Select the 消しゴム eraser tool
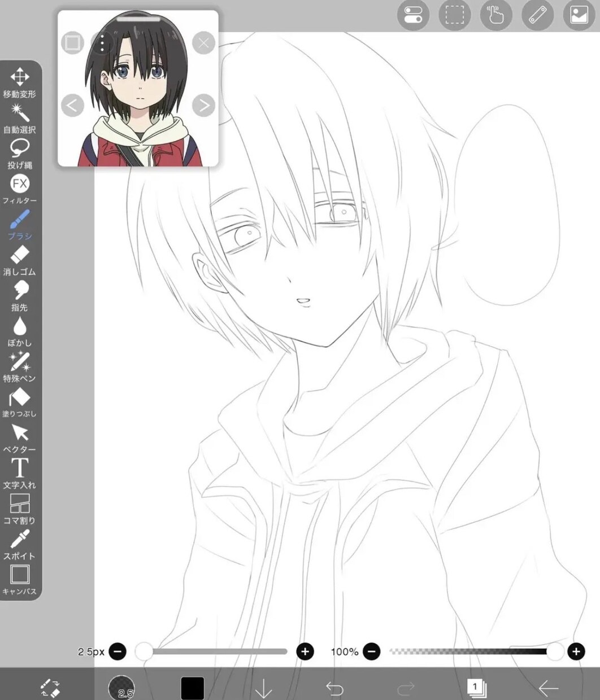The height and width of the screenshot is (700, 600). coord(20,260)
